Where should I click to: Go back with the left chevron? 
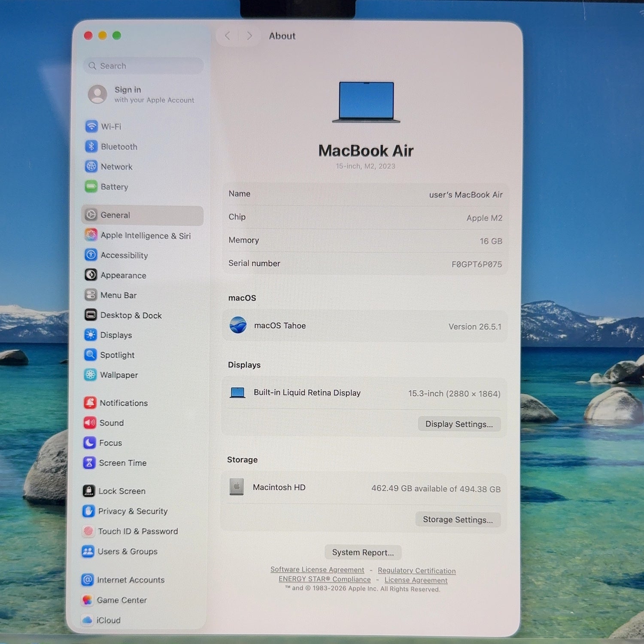(x=228, y=36)
